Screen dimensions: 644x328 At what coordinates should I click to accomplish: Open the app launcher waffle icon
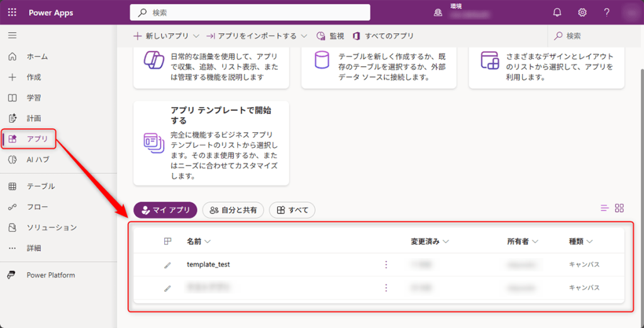(13, 13)
